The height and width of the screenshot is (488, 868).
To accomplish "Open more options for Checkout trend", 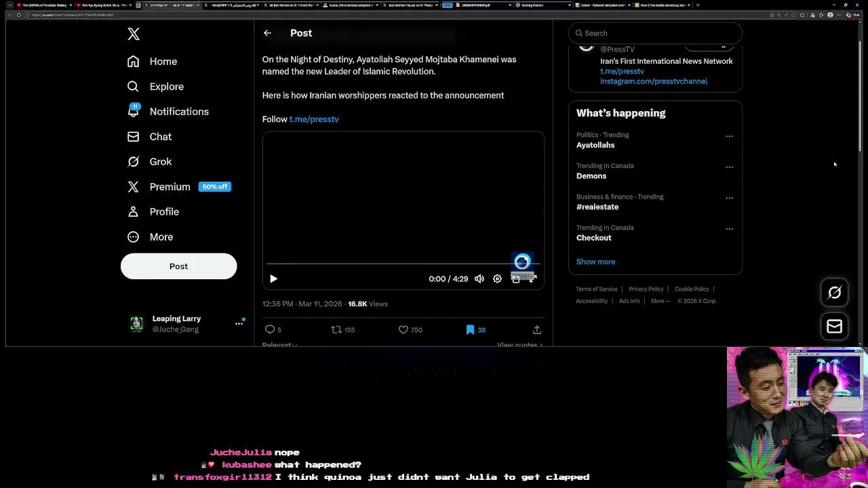I will (x=730, y=229).
